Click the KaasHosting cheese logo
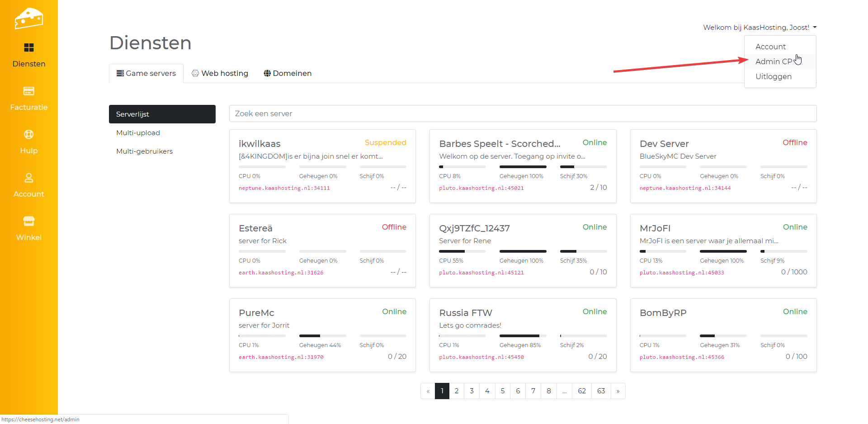The height and width of the screenshot is (424, 868). tap(29, 19)
